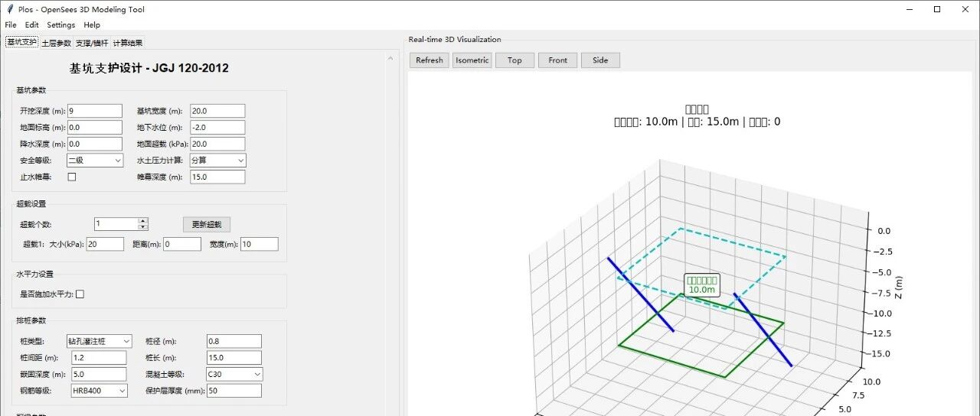Increase 超载个数 with the spinner up arrow
This screenshot has width=980, height=416.
point(142,221)
